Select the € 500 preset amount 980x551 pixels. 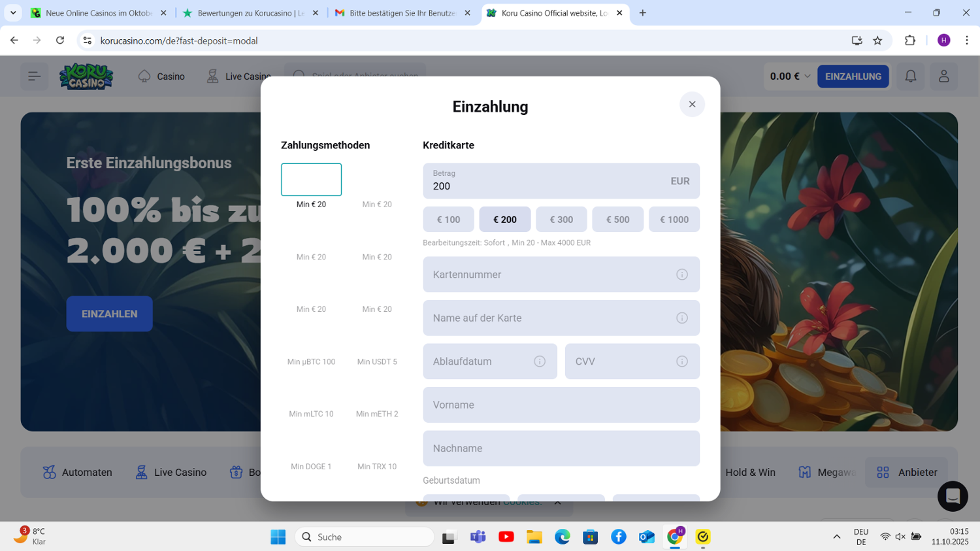tap(617, 220)
